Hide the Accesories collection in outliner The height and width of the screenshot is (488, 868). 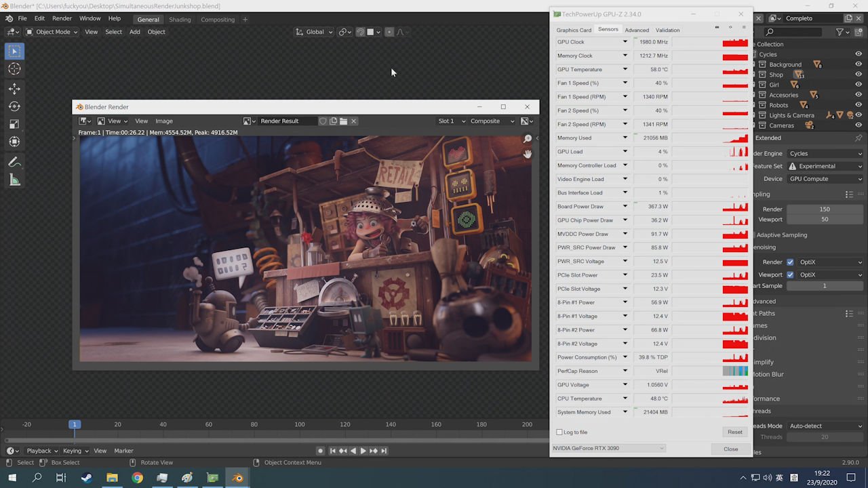[859, 95]
